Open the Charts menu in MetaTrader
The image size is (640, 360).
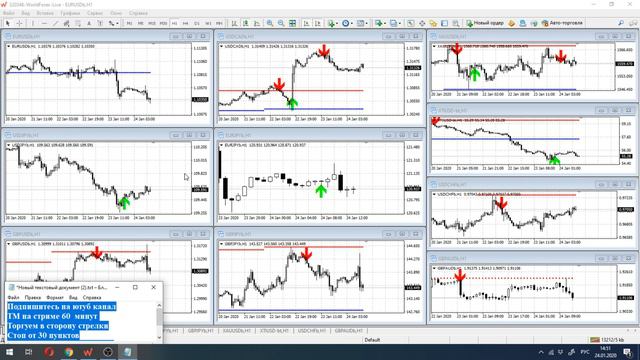pos(70,13)
